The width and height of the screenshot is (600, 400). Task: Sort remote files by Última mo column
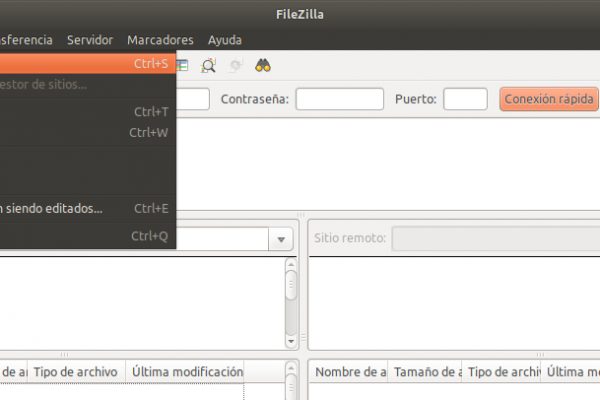click(x=571, y=372)
